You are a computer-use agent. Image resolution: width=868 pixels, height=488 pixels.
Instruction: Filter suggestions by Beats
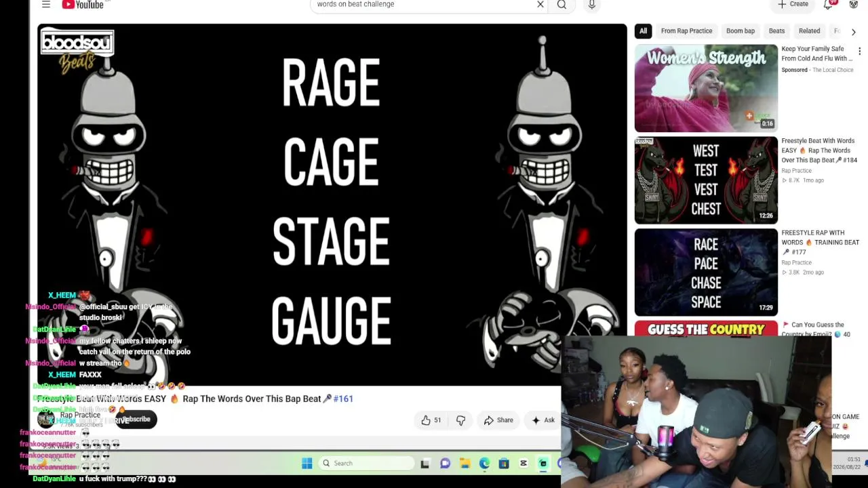(776, 31)
